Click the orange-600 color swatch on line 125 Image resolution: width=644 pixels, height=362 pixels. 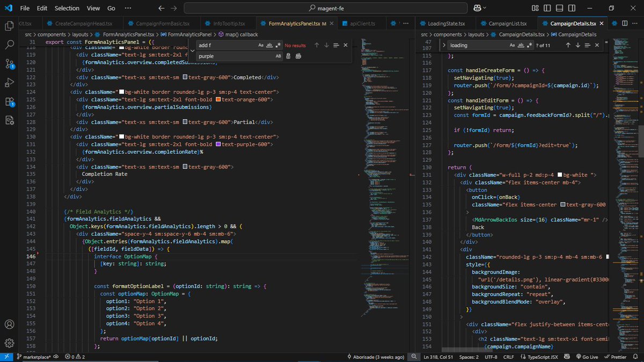218,99
